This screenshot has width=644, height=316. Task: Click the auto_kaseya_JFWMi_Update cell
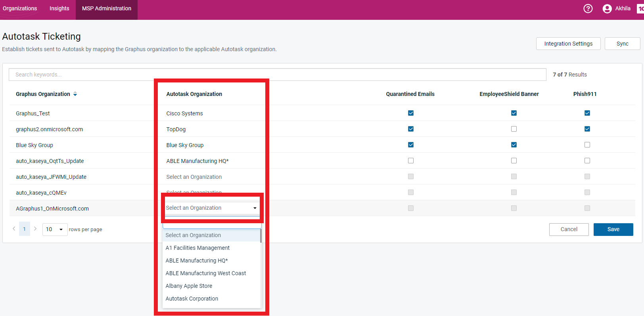click(51, 177)
